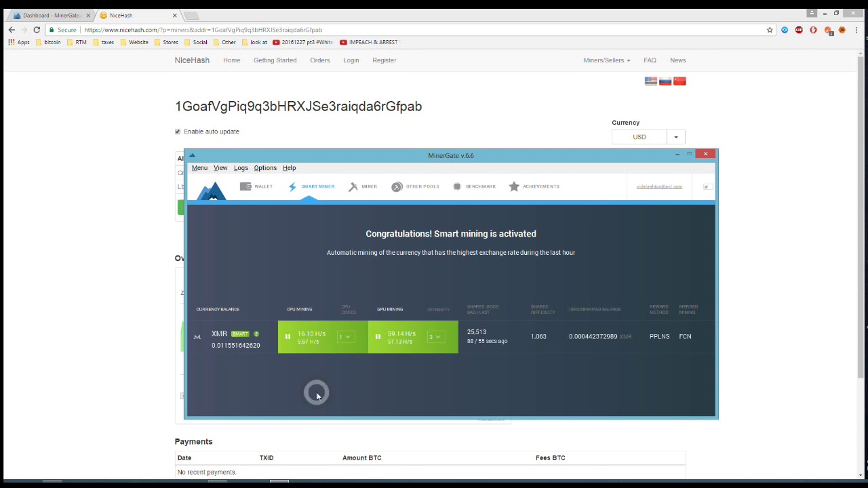The width and height of the screenshot is (868, 488).
Task: Open the Apps shortcut in bookmarks bar
Action: [19, 42]
